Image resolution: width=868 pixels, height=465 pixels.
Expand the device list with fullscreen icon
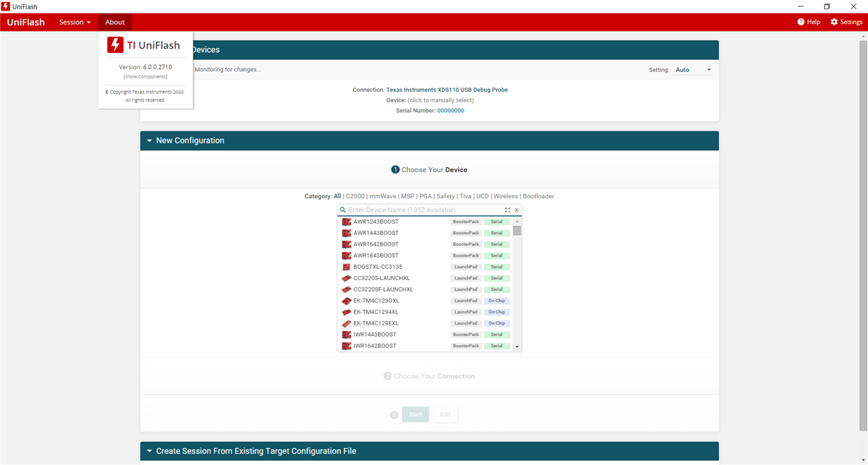(507, 210)
